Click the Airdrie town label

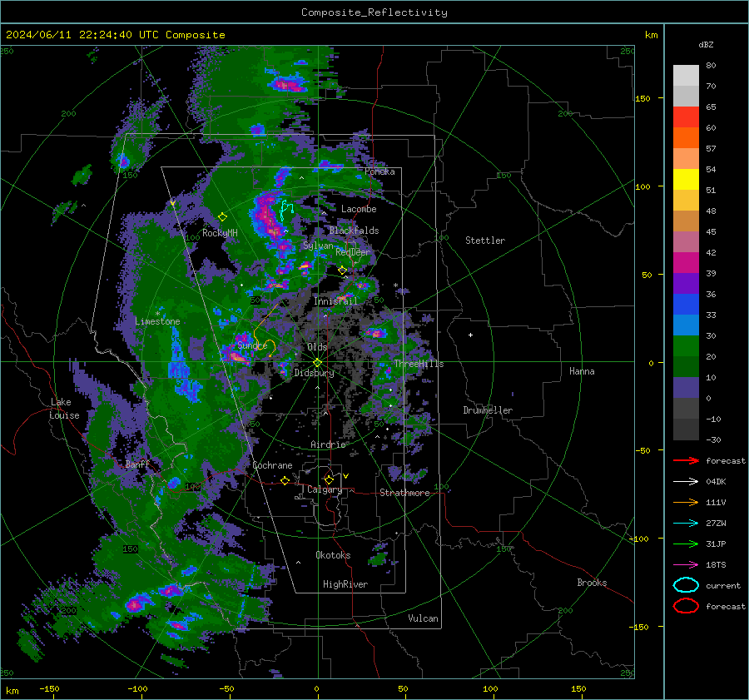[x=328, y=444]
